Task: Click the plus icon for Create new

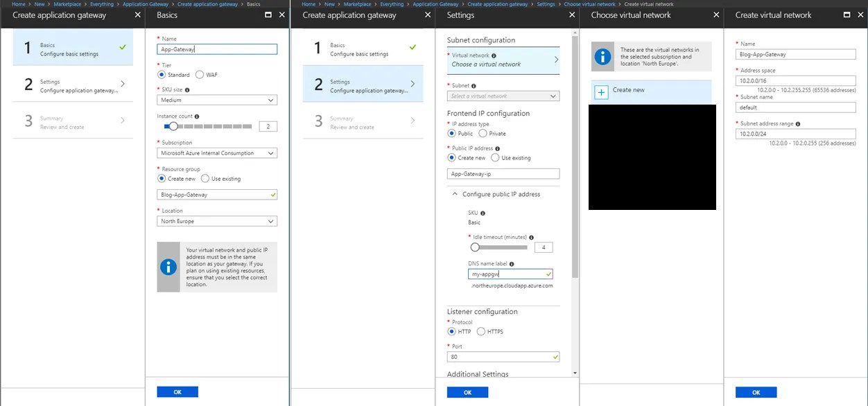Action: coord(601,91)
